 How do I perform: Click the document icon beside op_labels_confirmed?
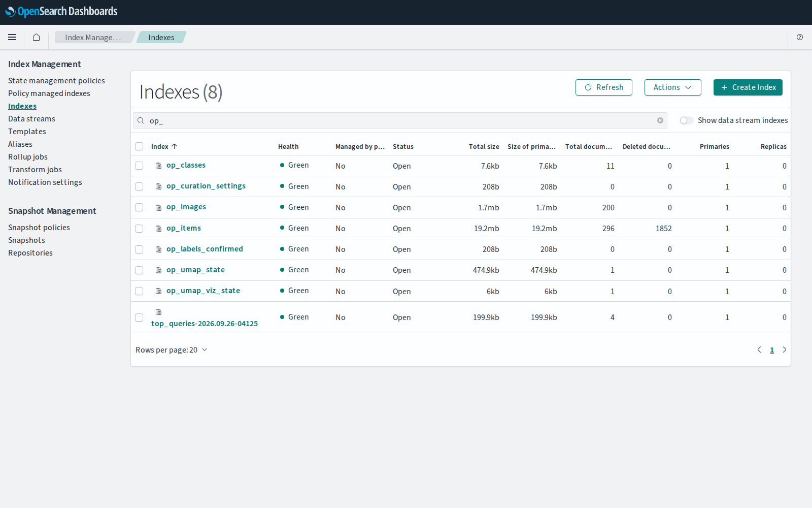(x=158, y=249)
